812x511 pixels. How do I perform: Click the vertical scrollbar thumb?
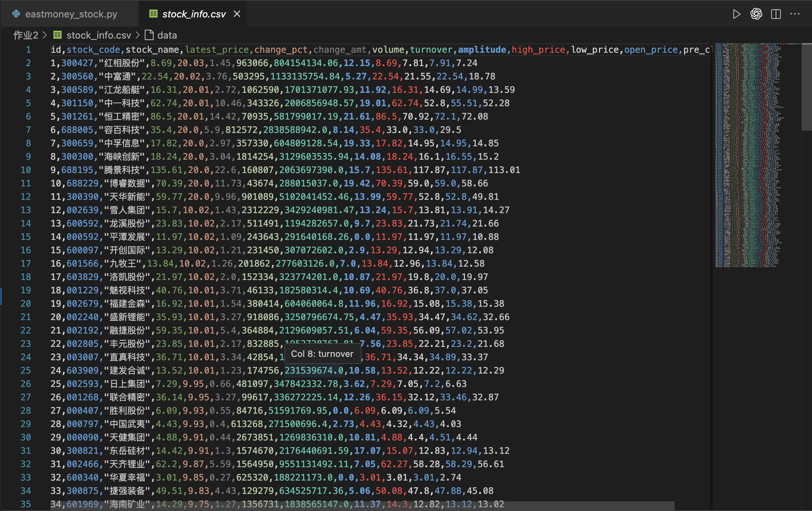click(x=806, y=87)
